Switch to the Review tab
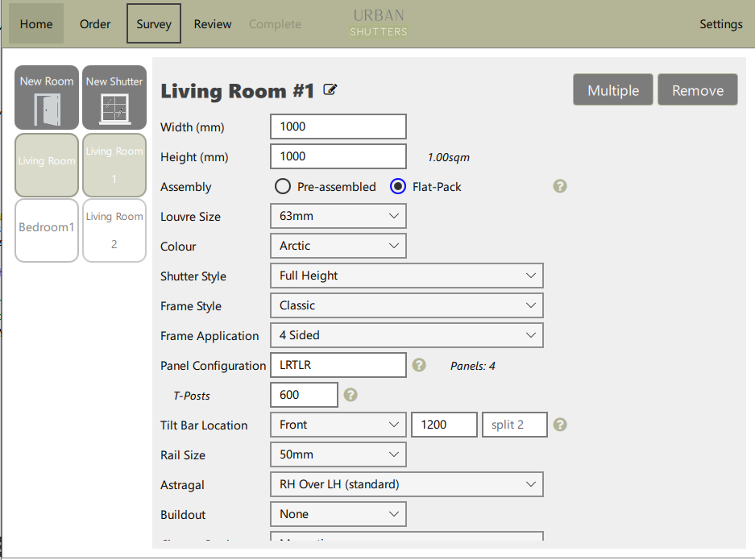Image resolution: width=755 pixels, height=560 pixels. [x=213, y=23]
